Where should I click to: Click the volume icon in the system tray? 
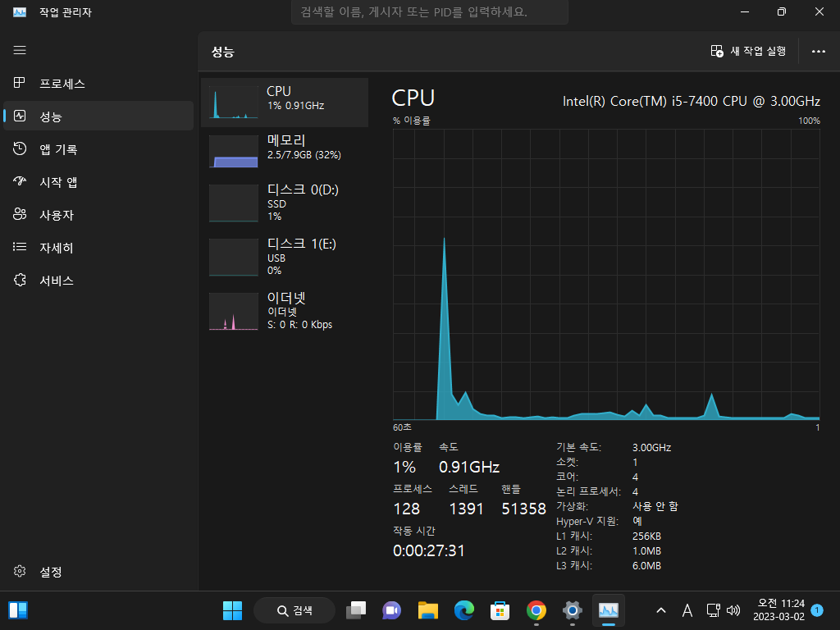733,610
